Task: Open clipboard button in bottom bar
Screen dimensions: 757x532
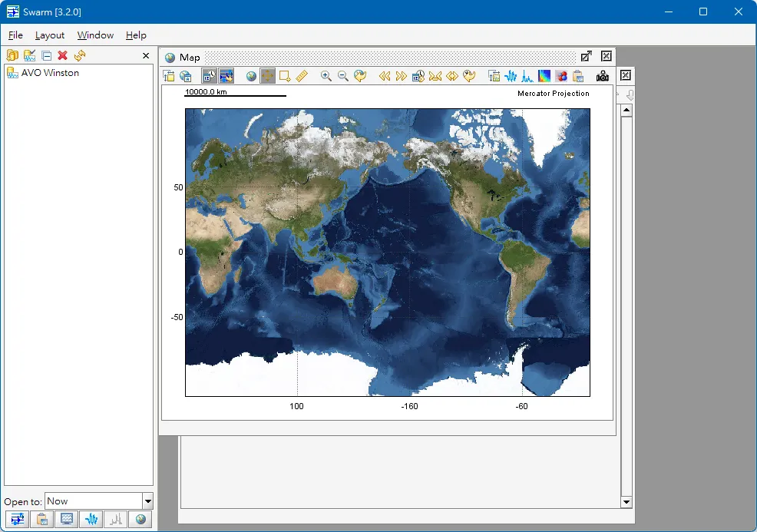Action: point(42,520)
